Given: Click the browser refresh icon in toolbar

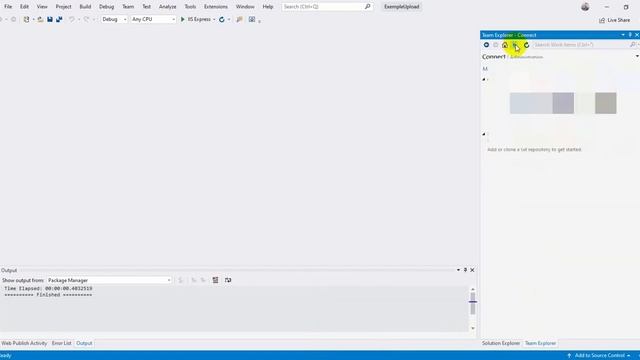Looking at the screenshot, I should click(x=222, y=19).
